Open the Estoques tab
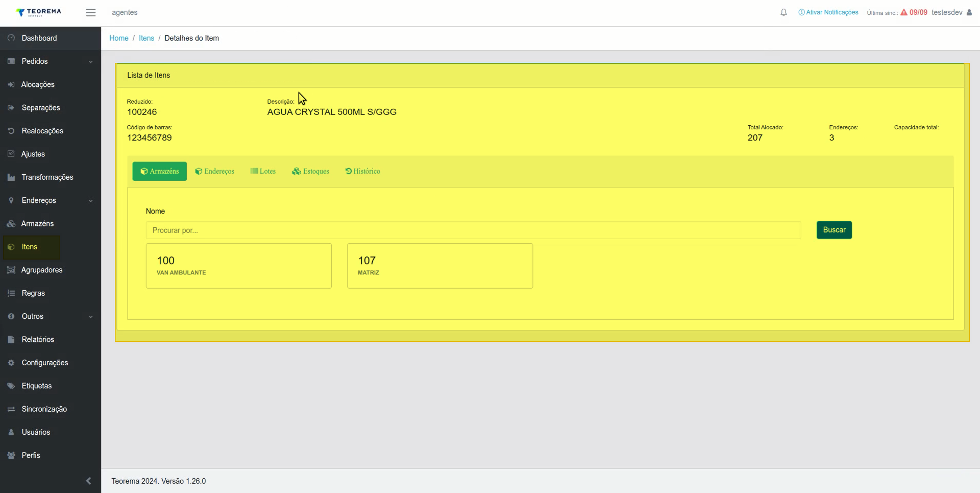This screenshot has height=493, width=980. pyautogui.click(x=310, y=171)
